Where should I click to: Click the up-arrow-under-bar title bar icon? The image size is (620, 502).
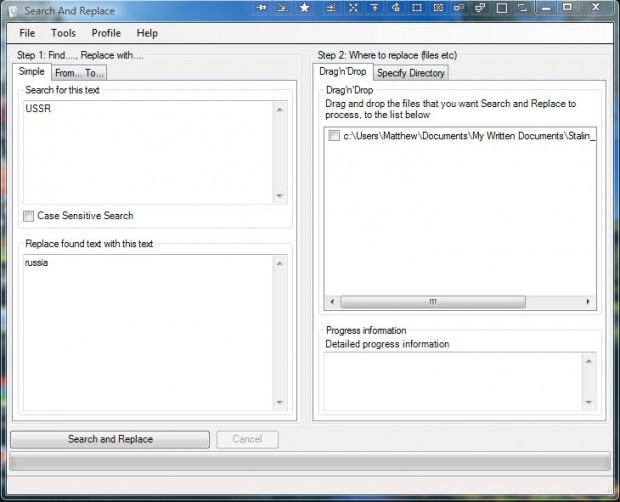(x=374, y=8)
